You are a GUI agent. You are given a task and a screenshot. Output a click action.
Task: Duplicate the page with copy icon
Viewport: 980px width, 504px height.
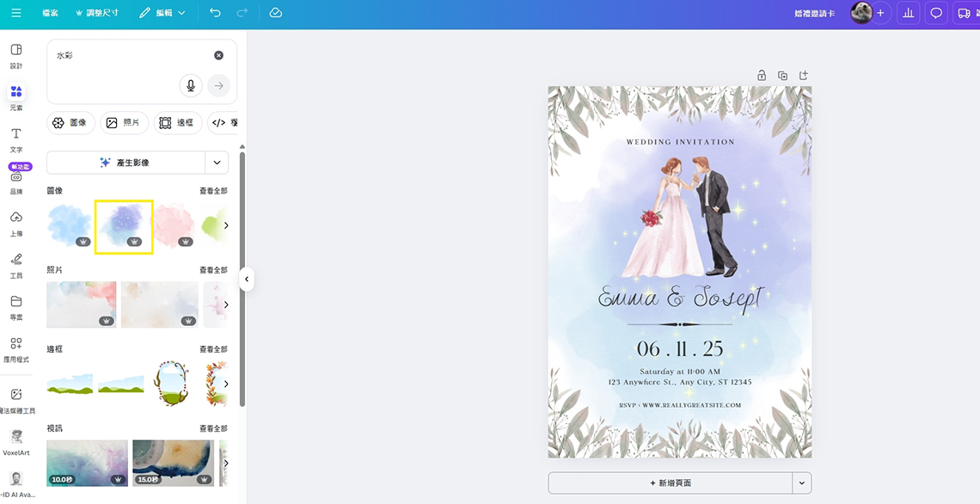click(x=782, y=76)
